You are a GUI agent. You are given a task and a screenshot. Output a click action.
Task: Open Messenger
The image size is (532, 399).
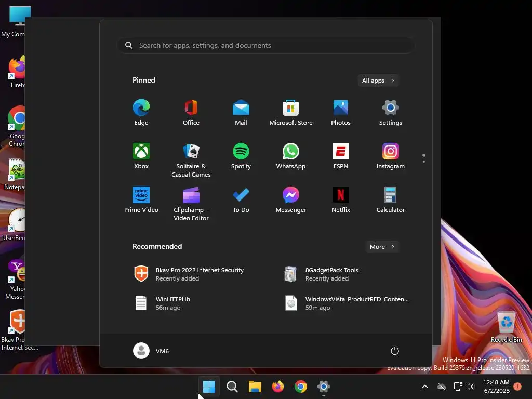tap(291, 200)
